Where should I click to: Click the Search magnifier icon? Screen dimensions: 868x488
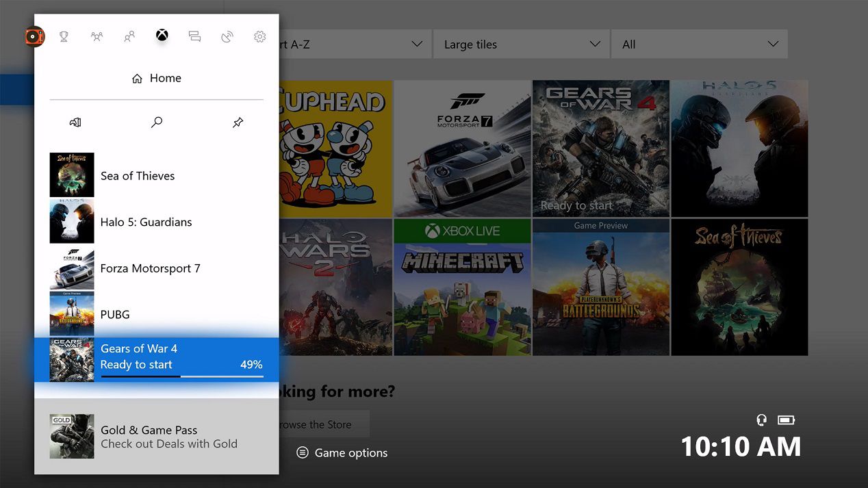pos(157,123)
